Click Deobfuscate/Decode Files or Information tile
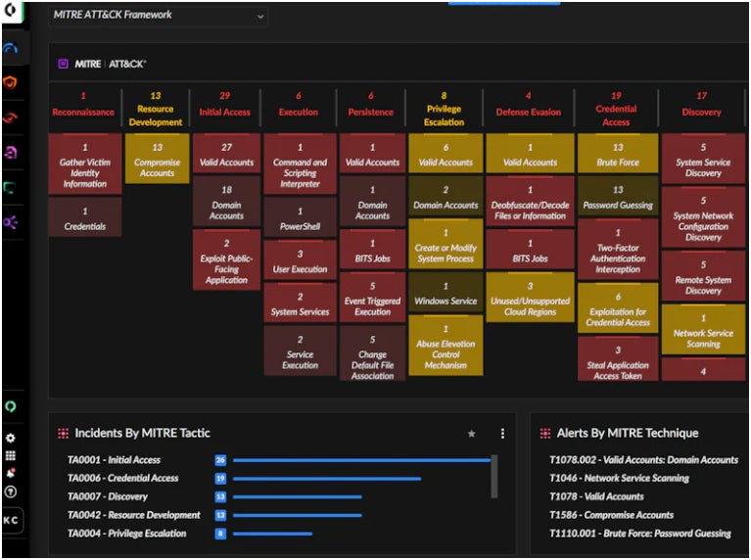751x560 pixels. pos(530,202)
